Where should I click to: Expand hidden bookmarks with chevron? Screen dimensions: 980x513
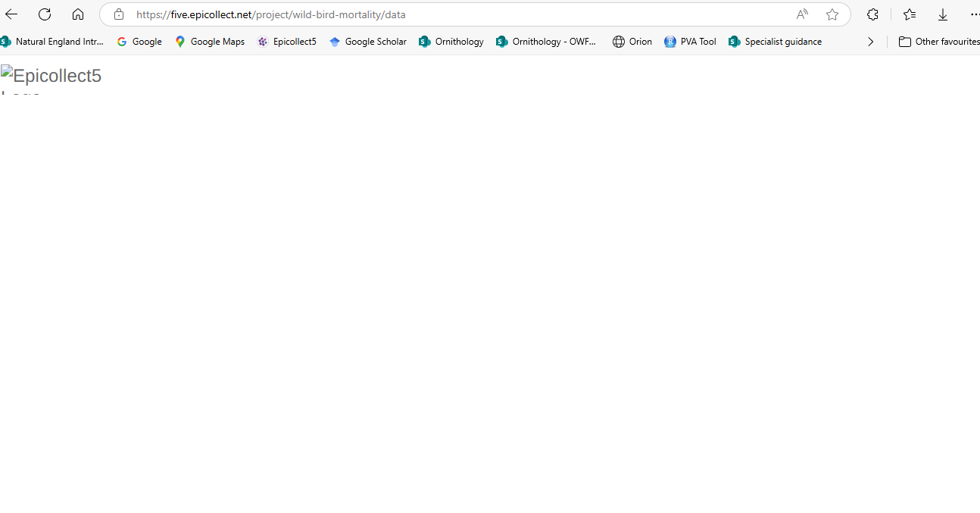coord(870,42)
